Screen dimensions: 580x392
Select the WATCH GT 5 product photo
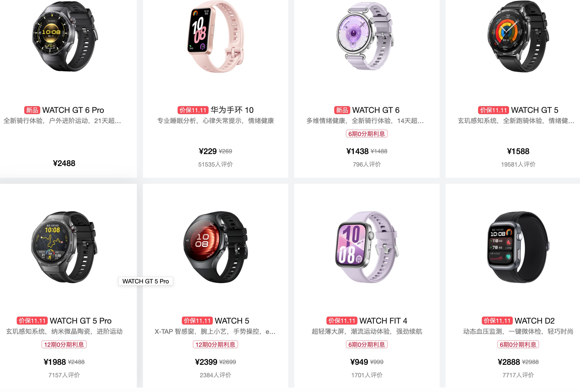(518, 36)
